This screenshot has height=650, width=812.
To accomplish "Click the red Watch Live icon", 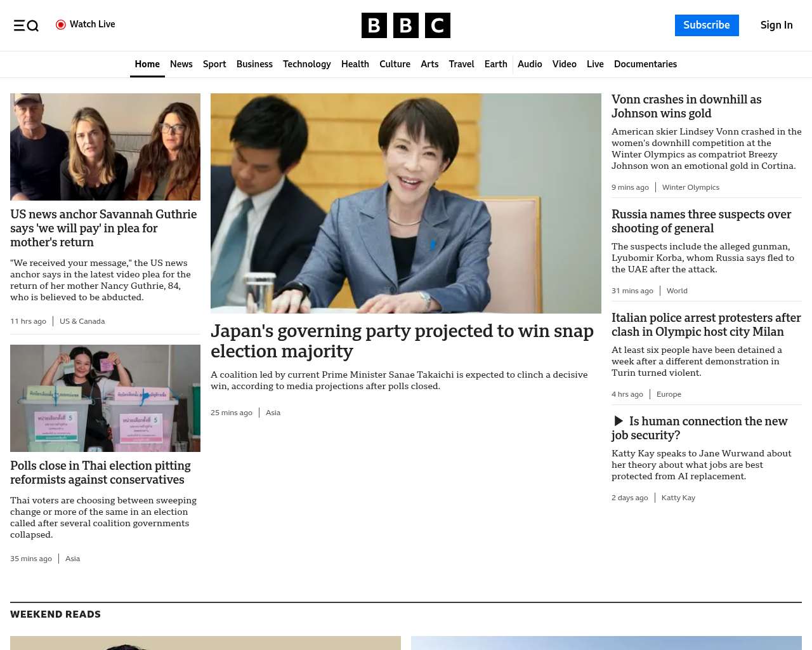I will [x=61, y=25].
